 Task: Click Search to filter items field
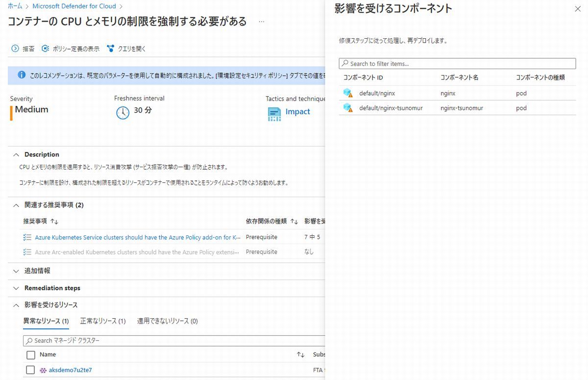[x=457, y=64]
